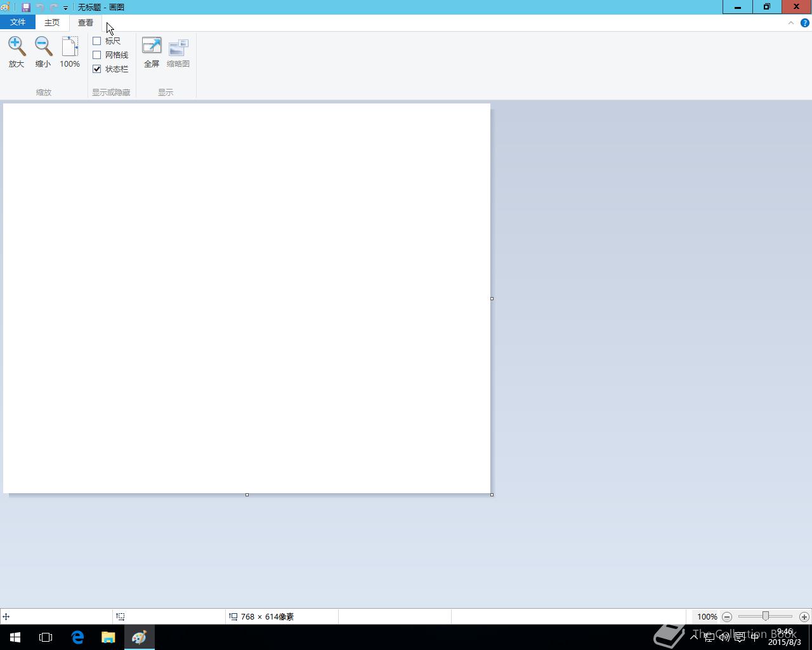Click the status bar plus zoom button

804,616
